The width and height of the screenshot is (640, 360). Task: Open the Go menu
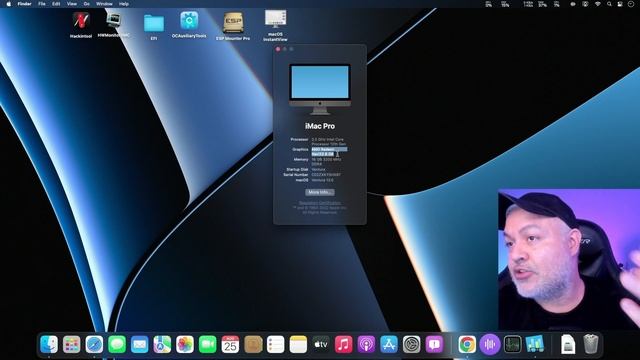(87, 4)
